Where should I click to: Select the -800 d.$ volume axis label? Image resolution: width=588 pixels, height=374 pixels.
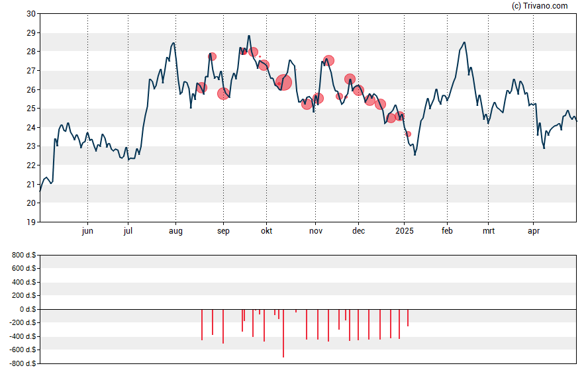(x=23, y=363)
